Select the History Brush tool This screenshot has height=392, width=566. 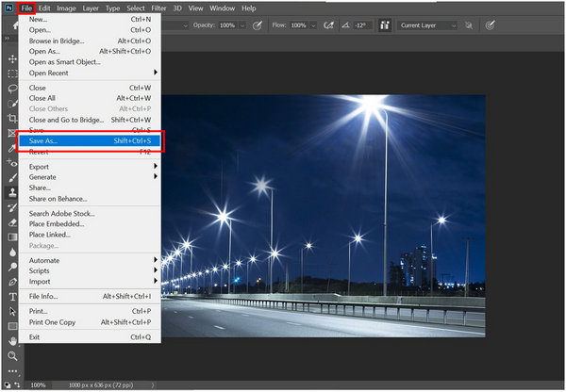(x=12, y=207)
